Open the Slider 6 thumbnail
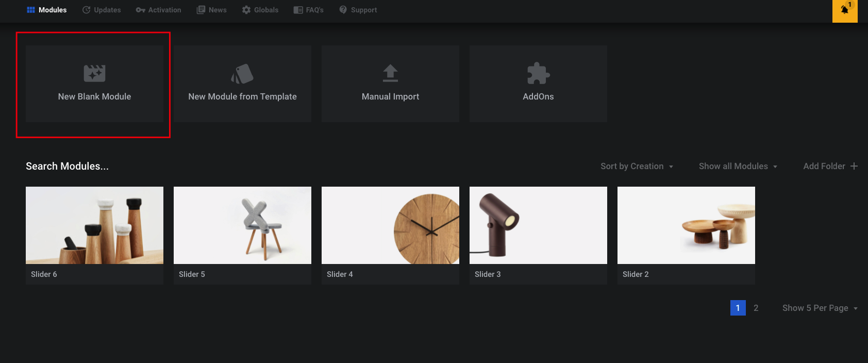 point(94,225)
